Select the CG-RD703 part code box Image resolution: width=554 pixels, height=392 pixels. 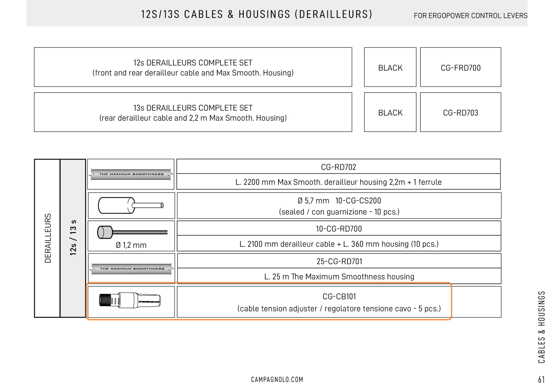(461, 113)
